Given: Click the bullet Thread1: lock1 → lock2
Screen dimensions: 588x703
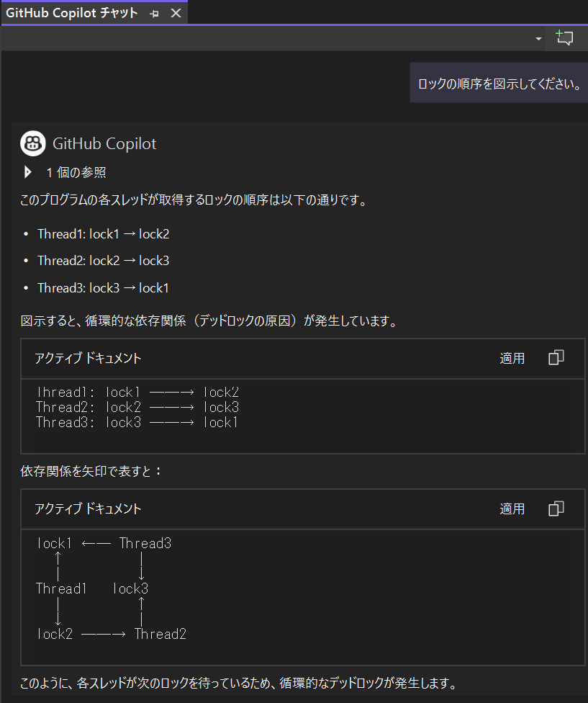Looking at the screenshot, I should coord(104,234).
